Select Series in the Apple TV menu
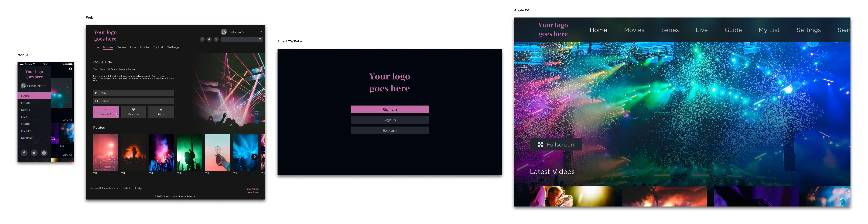 (x=670, y=30)
